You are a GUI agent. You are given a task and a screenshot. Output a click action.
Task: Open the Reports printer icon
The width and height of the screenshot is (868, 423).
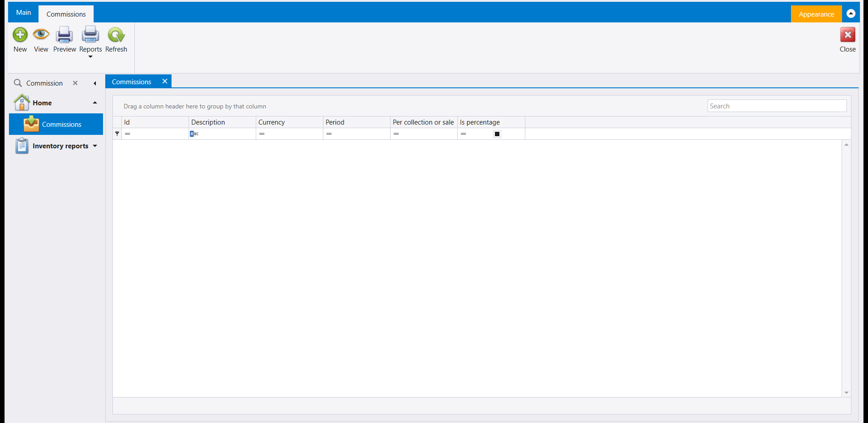(x=90, y=35)
